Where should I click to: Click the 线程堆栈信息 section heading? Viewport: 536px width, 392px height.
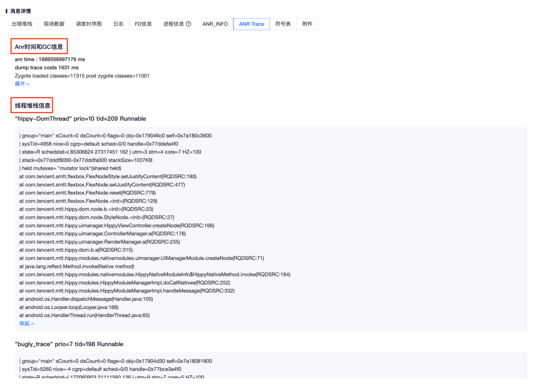(32, 105)
